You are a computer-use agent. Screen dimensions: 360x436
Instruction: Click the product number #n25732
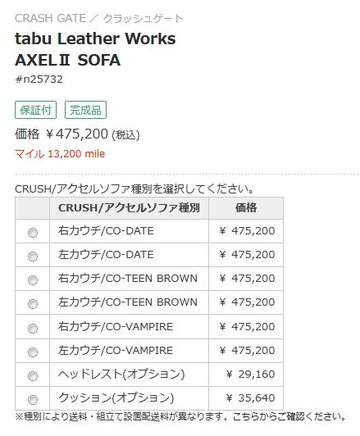pyautogui.click(x=39, y=79)
